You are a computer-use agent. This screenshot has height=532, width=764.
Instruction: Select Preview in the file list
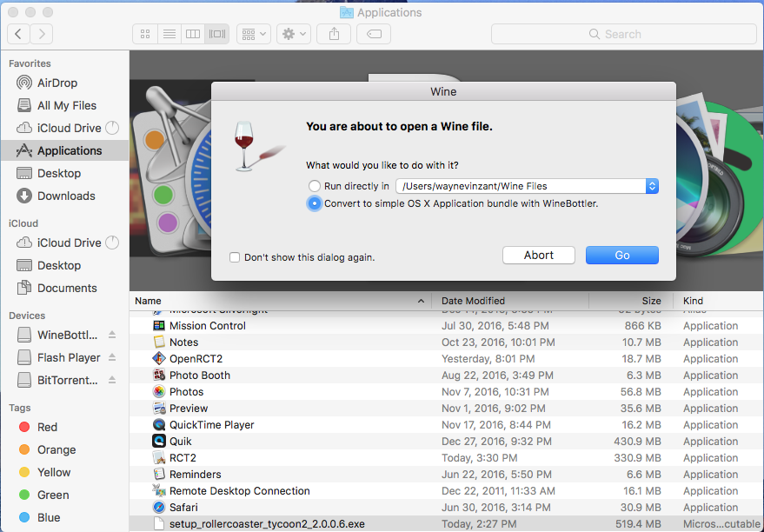tap(446, 409)
